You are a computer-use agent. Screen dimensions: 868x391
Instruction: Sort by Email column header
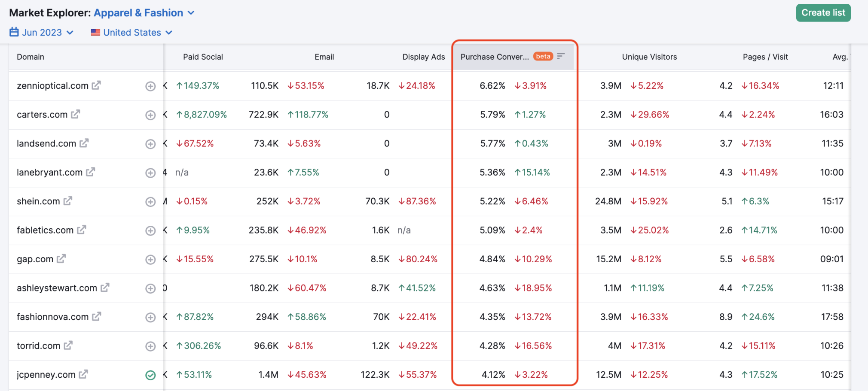pos(324,57)
